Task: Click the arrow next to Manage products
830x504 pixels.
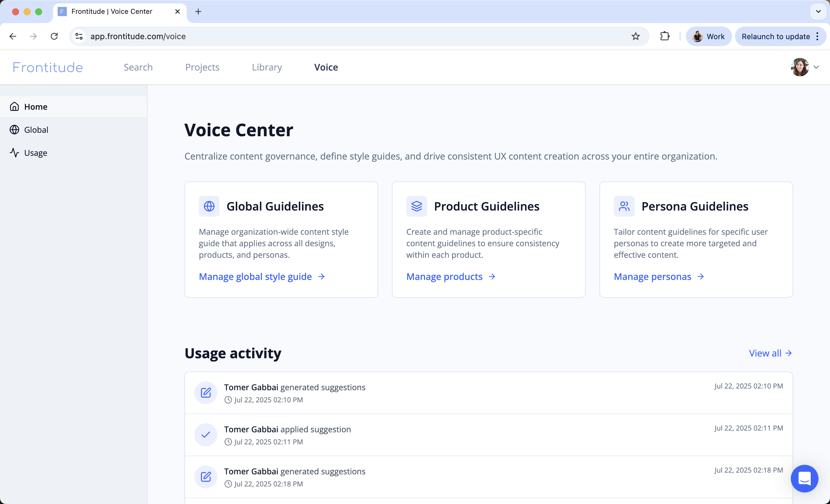Action: pos(492,276)
